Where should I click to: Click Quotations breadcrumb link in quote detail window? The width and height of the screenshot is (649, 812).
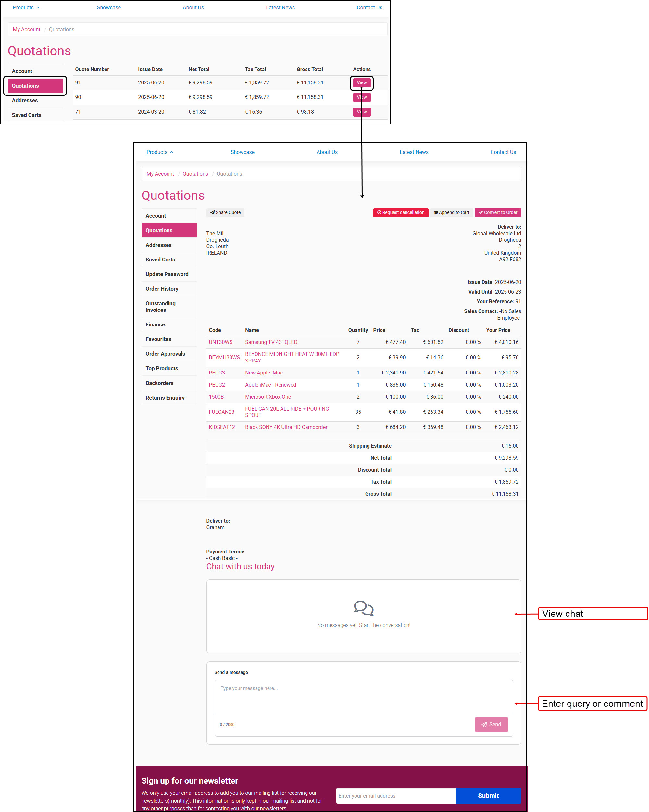(x=195, y=174)
